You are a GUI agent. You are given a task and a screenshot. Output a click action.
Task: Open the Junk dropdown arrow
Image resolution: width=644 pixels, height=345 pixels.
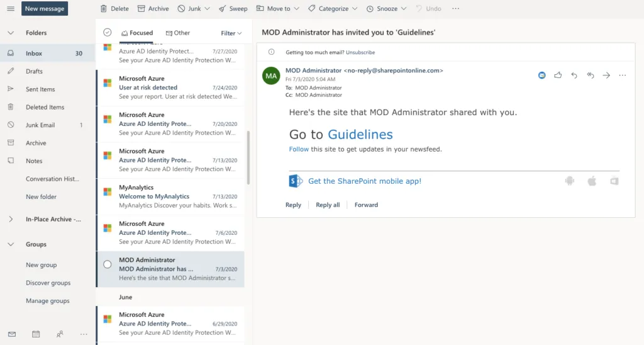click(207, 9)
